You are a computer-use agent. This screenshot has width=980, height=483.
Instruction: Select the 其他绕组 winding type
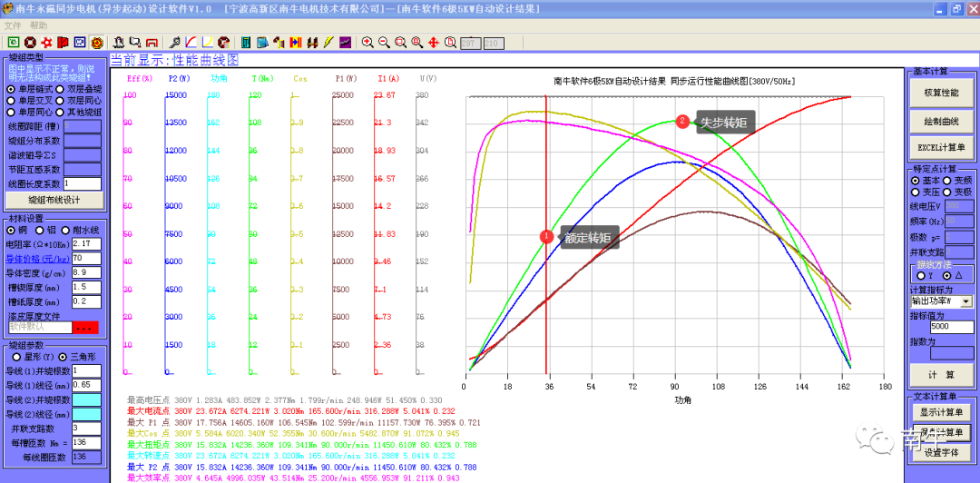[78, 112]
